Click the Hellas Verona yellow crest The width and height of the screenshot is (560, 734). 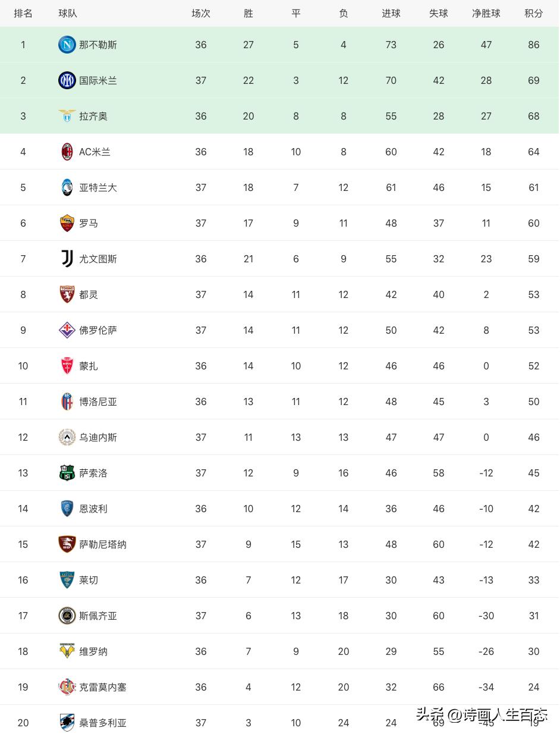[x=67, y=651]
